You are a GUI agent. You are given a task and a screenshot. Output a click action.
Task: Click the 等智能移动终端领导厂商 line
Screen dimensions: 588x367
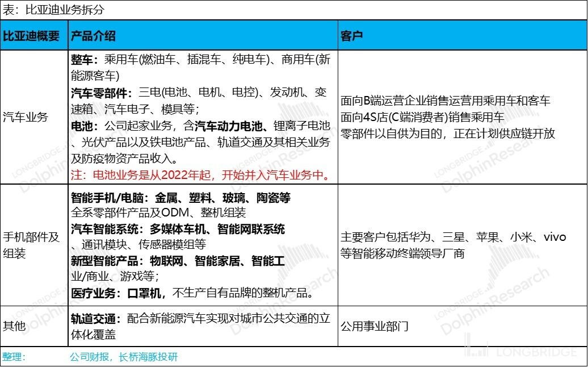[403, 253]
